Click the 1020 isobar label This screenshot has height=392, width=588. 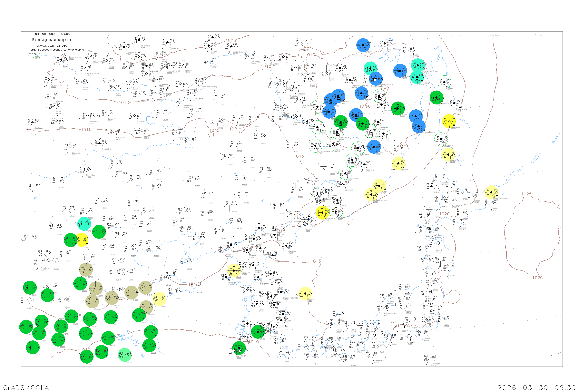click(444, 214)
